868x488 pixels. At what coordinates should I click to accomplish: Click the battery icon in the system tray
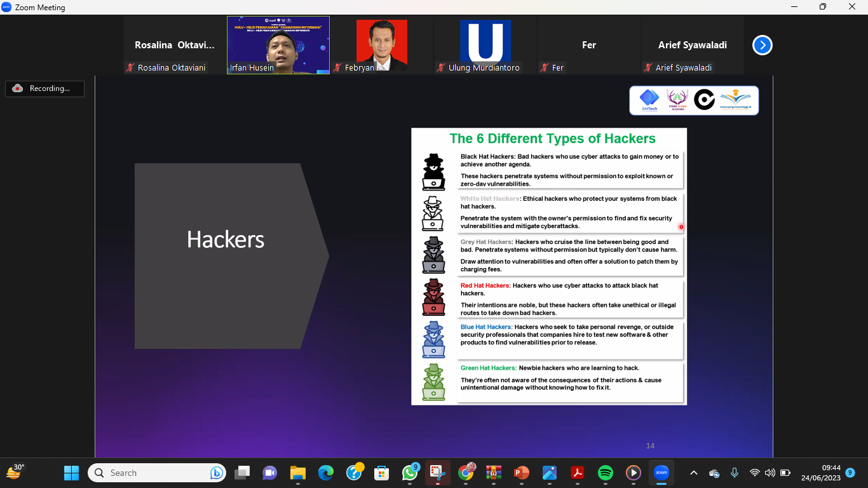point(783,473)
